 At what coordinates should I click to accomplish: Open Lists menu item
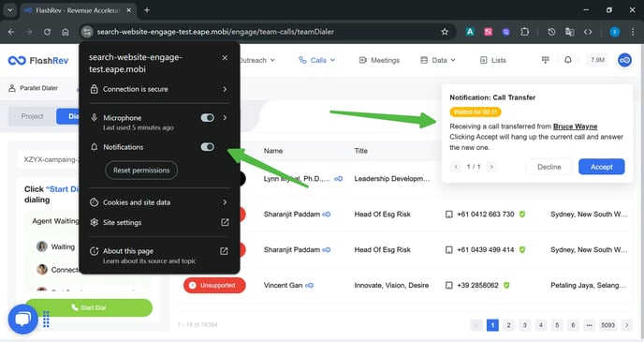point(493,60)
